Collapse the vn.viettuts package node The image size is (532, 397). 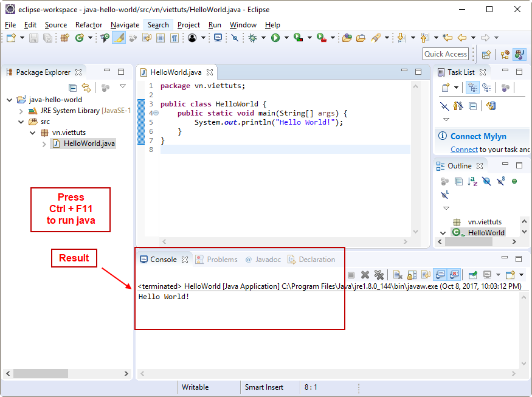coord(33,133)
